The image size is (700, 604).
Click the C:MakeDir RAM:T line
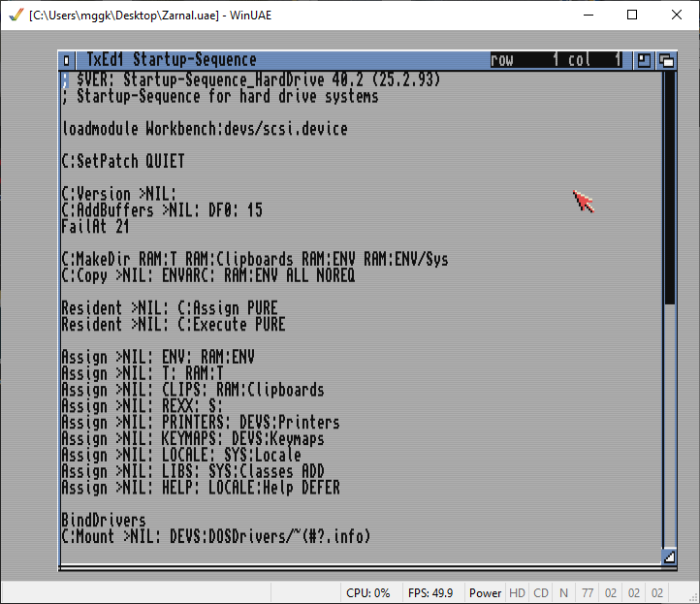coord(255,260)
